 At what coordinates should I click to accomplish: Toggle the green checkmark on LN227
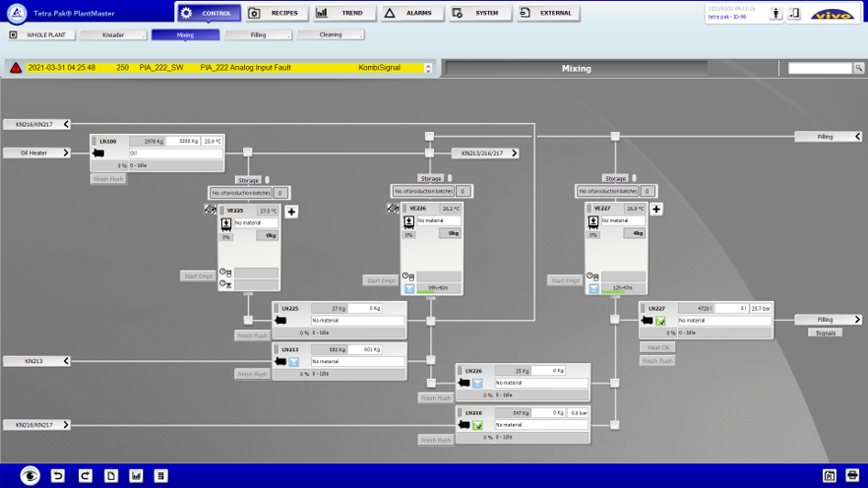(x=660, y=321)
